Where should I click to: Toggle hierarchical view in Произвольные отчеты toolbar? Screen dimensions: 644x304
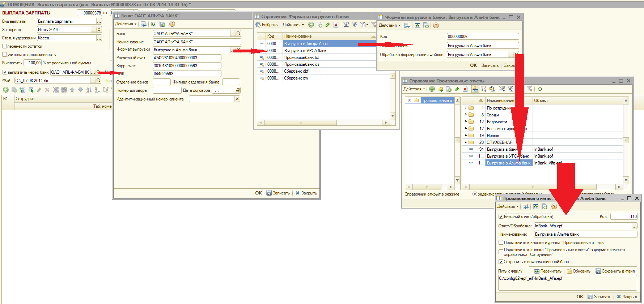(x=475, y=89)
